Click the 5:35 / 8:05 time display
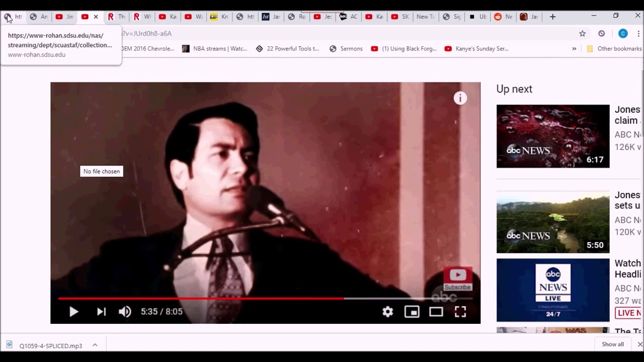This screenshot has width=644, height=362. pos(162,312)
